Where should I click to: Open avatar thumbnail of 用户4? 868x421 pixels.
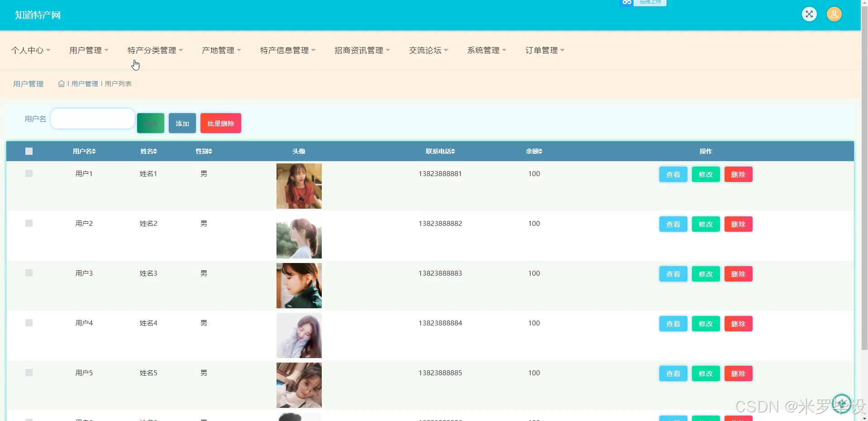299,335
